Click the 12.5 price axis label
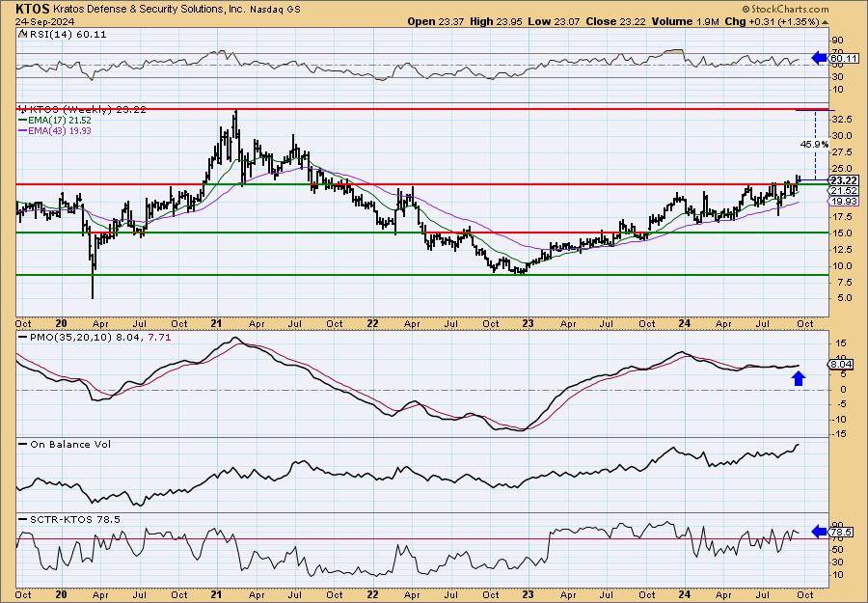This screenshot has height=603, width=868. [x=841, y=249]
